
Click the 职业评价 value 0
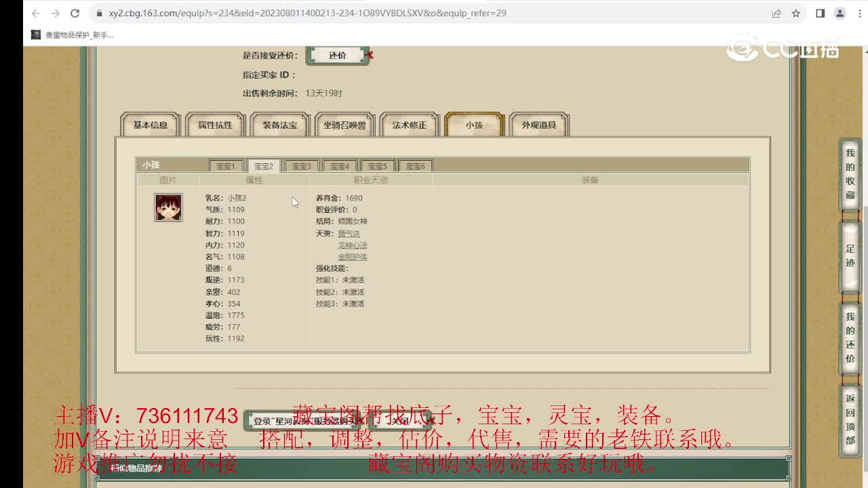[x=355, y=210]
